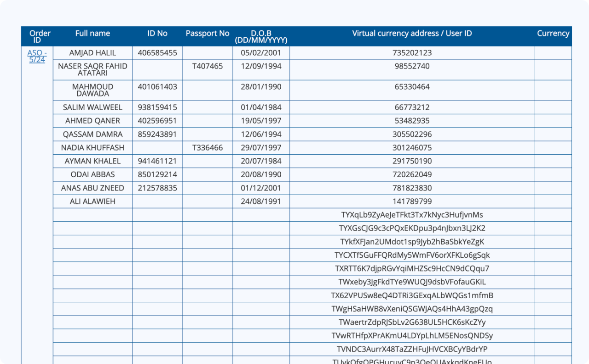Select the AMJAD HALIL name cell

pos(92,52)
